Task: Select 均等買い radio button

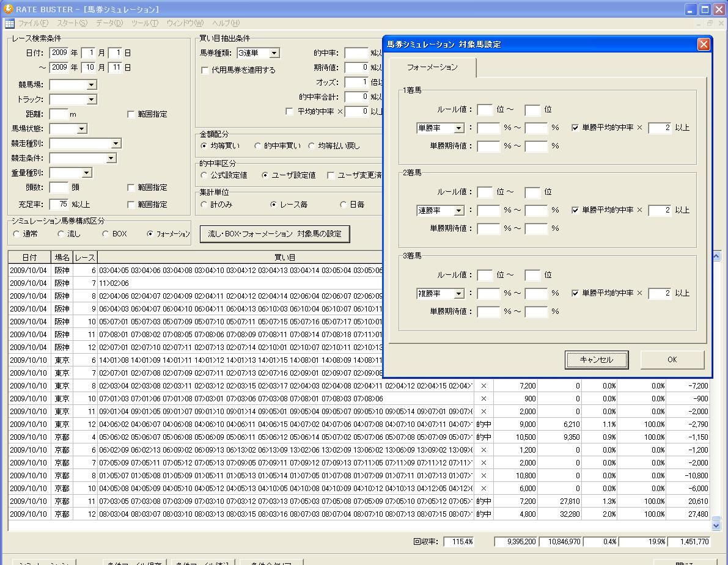Action: 204,145
